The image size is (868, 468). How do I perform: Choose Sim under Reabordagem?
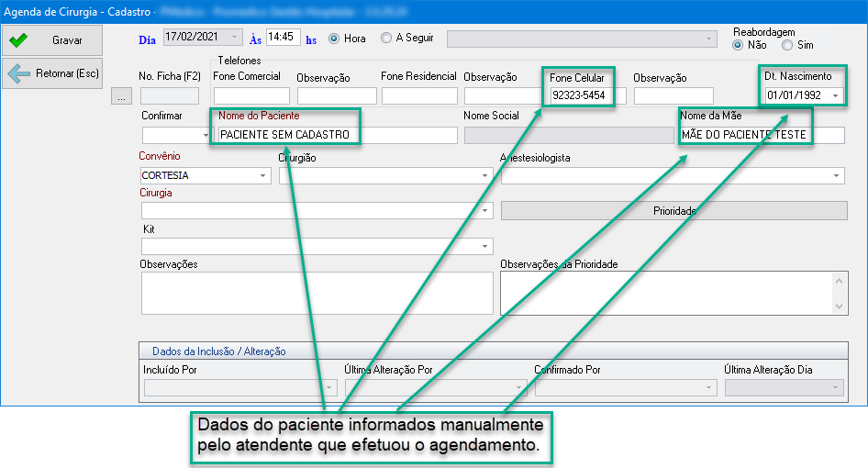click(787, 45)
